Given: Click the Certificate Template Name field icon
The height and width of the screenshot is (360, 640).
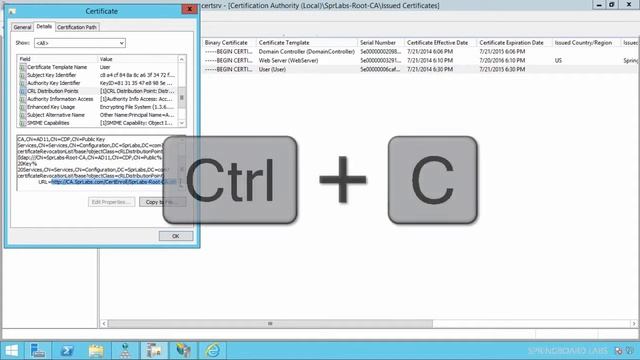Looking at the screenshot, I should tap(22, 67).
